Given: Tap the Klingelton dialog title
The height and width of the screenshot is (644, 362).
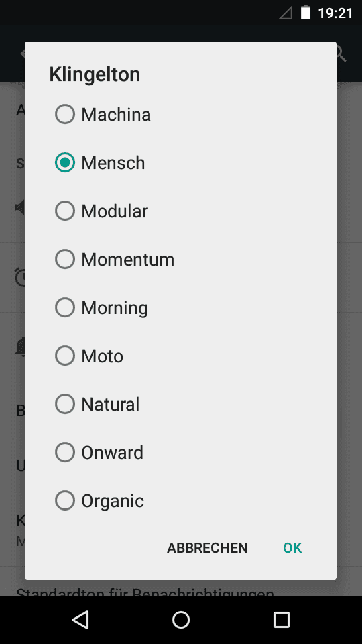Looking at the screenshot, I should point(95,74).
